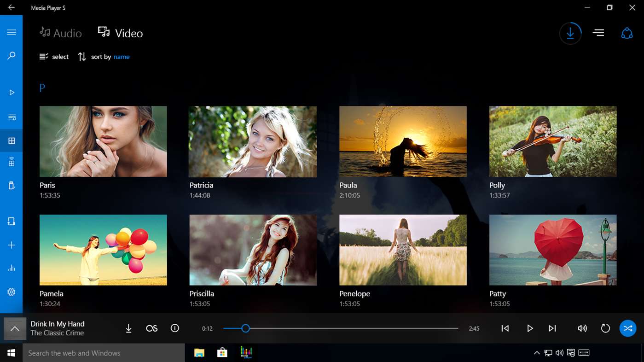
Task: Click the playback progress slider handle
Action: [246, 328]
